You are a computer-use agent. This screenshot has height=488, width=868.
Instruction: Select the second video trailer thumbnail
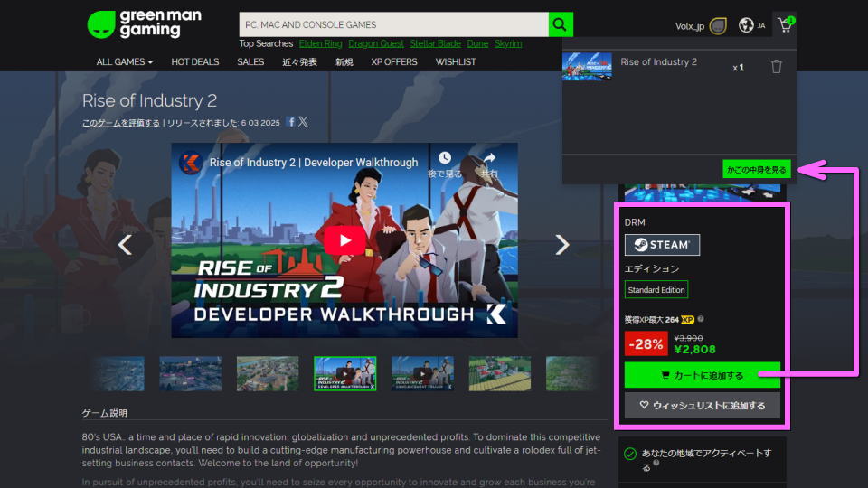tap(422, 373)
